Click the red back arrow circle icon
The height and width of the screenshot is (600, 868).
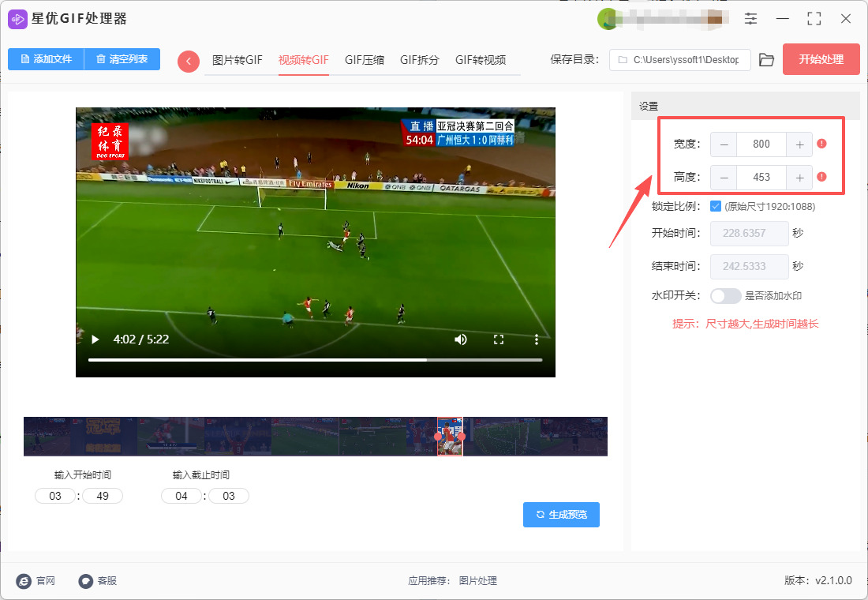pyautogui.click(x=189, y=61)
